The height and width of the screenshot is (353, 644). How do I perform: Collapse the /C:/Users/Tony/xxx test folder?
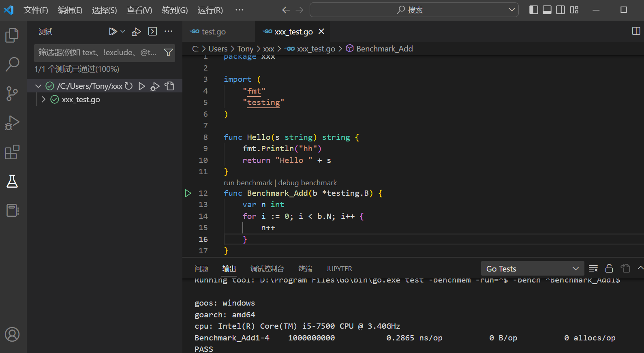(39, 86)
